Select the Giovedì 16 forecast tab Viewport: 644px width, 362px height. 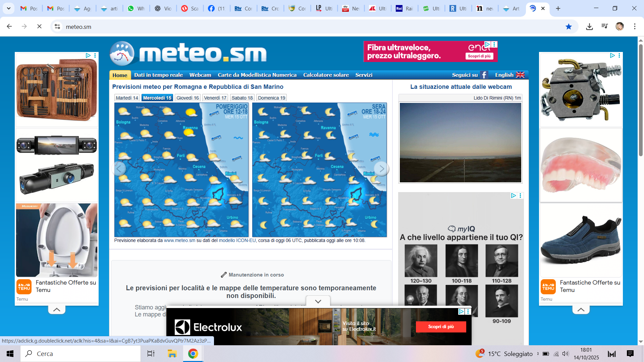(x=187, y=98)
